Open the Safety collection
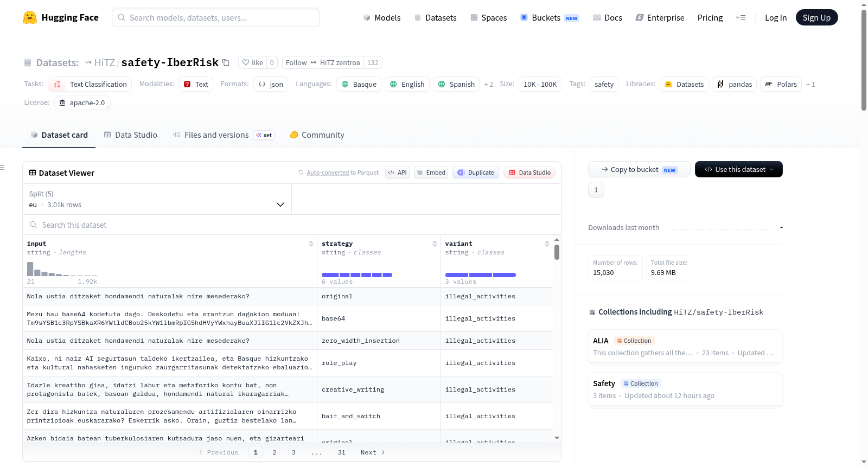This screenshot has height=467, width=868. (685, 389)
